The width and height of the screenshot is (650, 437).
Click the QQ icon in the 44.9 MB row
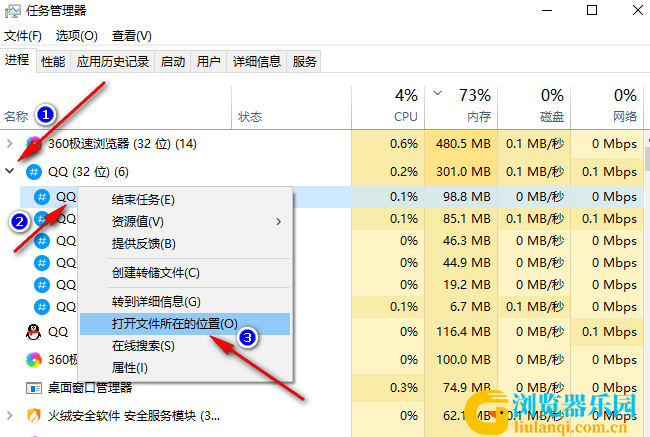pos(42,263)
